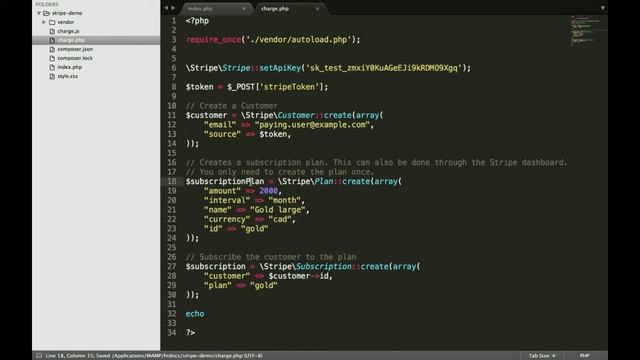640x360 pixels.
Task: Click the closing ?> tag on line 34
Action: tap(190, 333)
